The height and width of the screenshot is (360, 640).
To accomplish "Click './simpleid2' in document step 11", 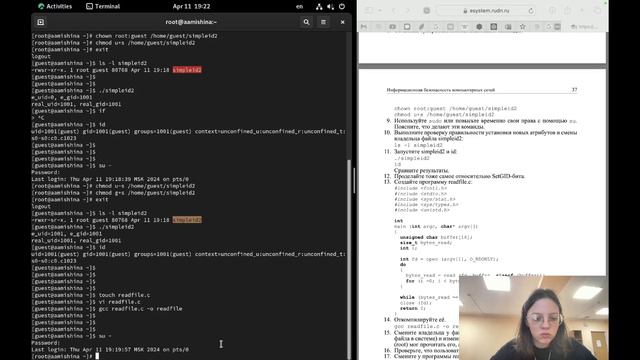I will coord(411,158).
